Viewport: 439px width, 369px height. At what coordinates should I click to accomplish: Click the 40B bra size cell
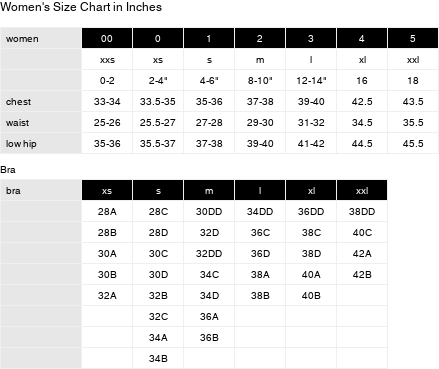click(311, 296)
